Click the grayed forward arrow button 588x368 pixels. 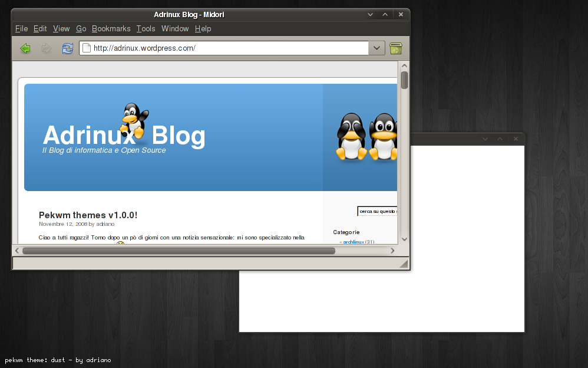(x=46, y=48)
